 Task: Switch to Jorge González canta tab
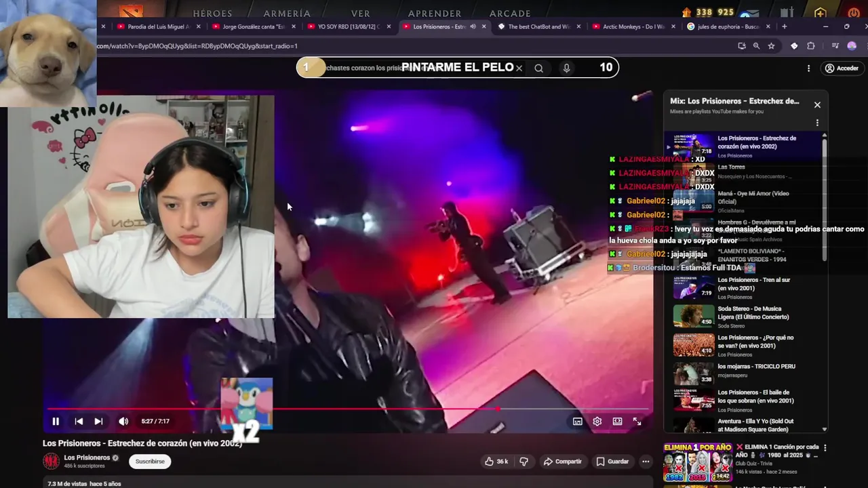pos(252,26)
